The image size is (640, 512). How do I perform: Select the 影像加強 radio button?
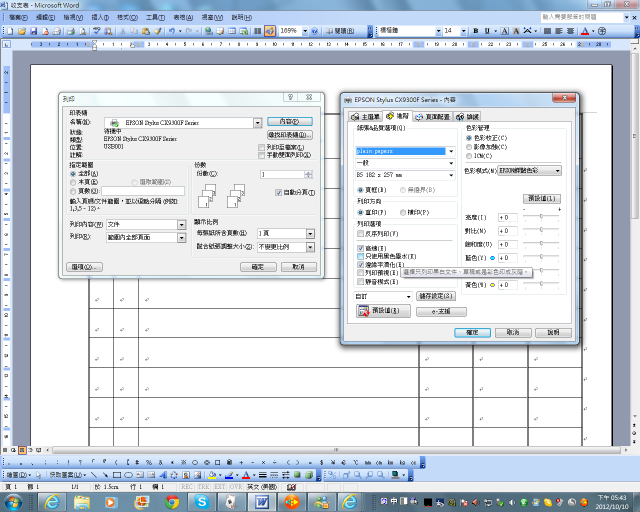pyautogui.click(x=469, y=147)
